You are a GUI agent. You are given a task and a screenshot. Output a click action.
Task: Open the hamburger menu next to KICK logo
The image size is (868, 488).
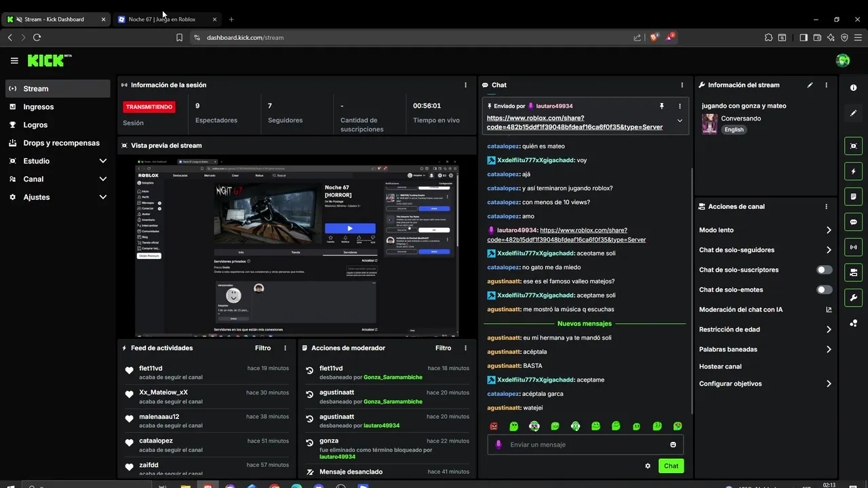coord(14,61)
